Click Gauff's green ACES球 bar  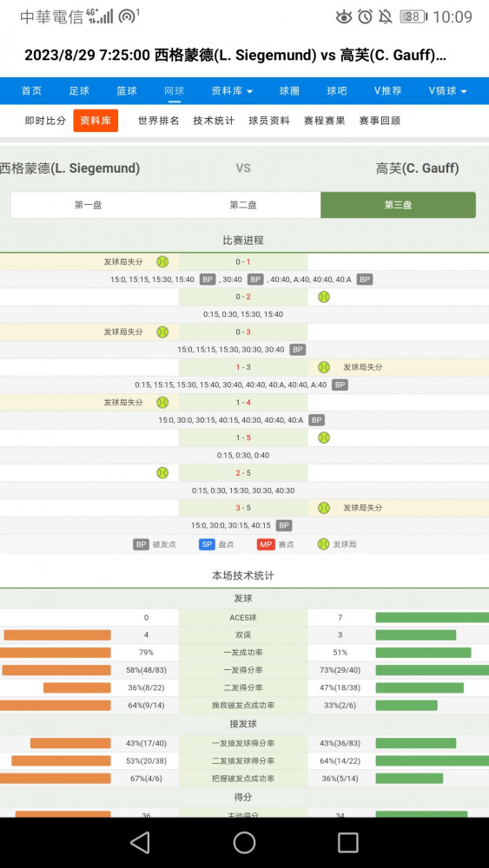pos(432,617)
